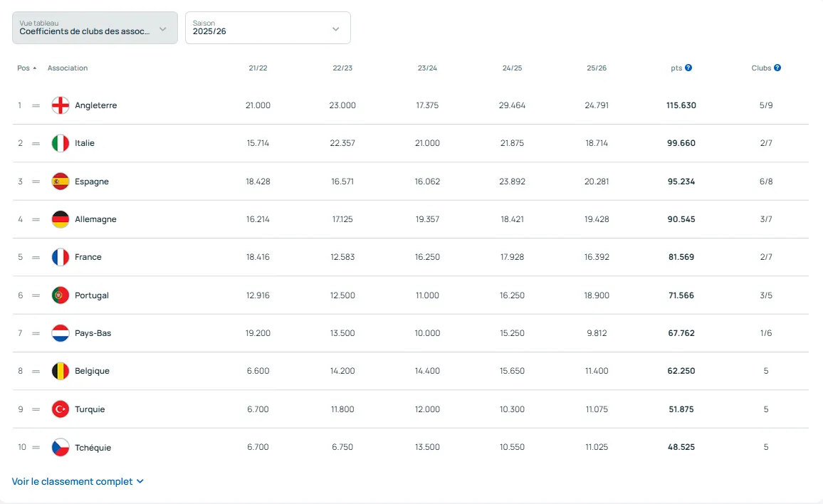Click the Germany flag icon
Screen dimensions: 823x504
(61, 219)
